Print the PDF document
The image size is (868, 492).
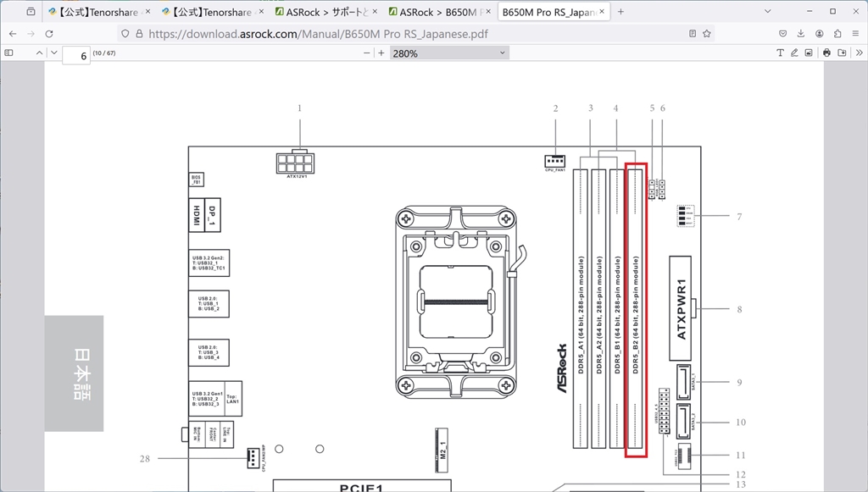827,53
